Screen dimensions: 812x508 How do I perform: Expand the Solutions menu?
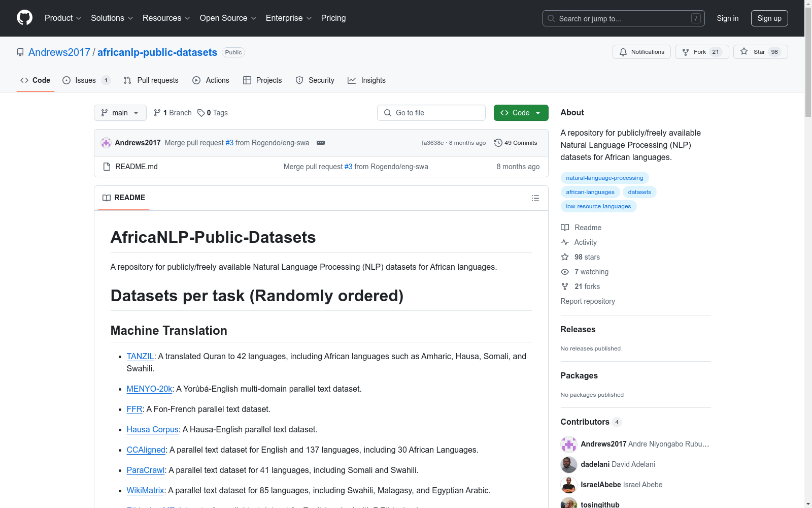[112, 18]
